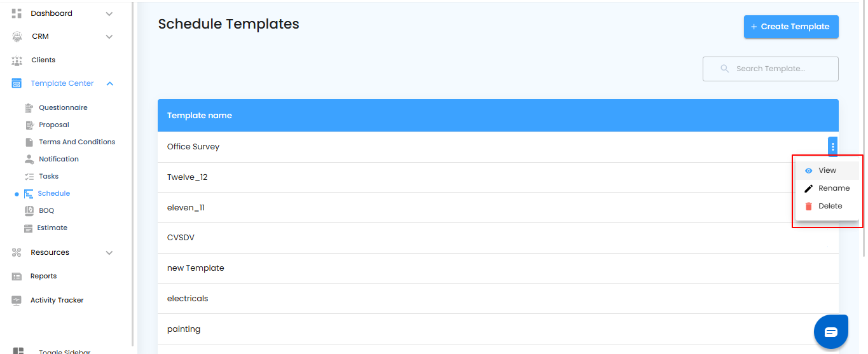Click the Questionnaire icon in sidebar
This screenshot has height=354, width=868.
[x=29, y=108]
